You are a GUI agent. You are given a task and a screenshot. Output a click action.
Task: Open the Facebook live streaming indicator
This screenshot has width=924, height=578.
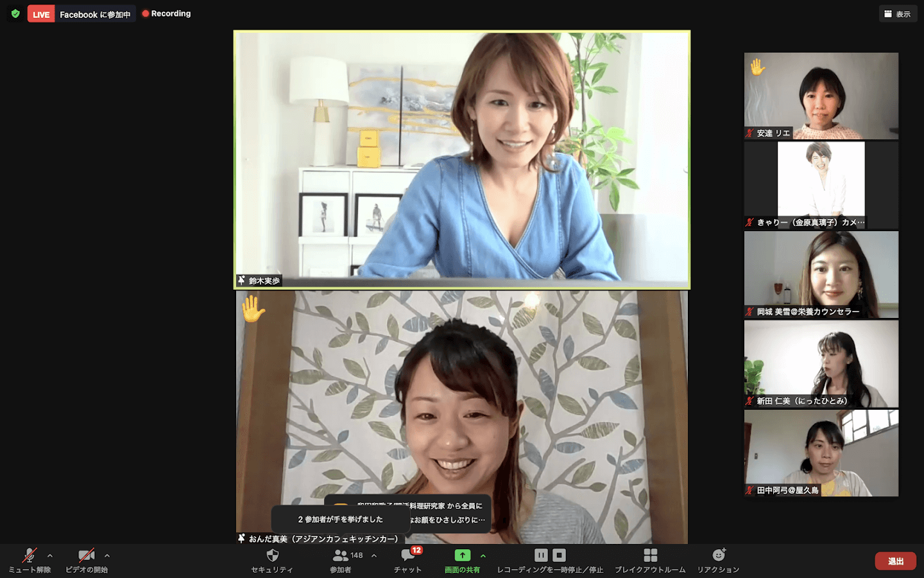pos(95,14)
